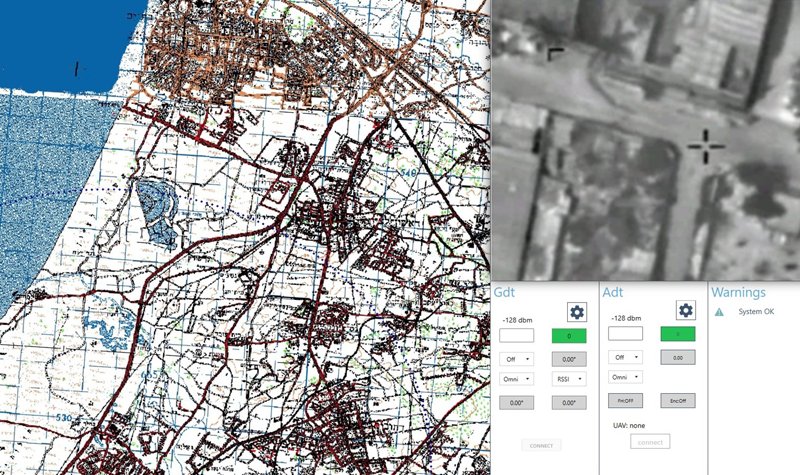The image size is (800, 475).
Task: Click the empty Adt field under -128 dbm
Action: tap(625, 335)
